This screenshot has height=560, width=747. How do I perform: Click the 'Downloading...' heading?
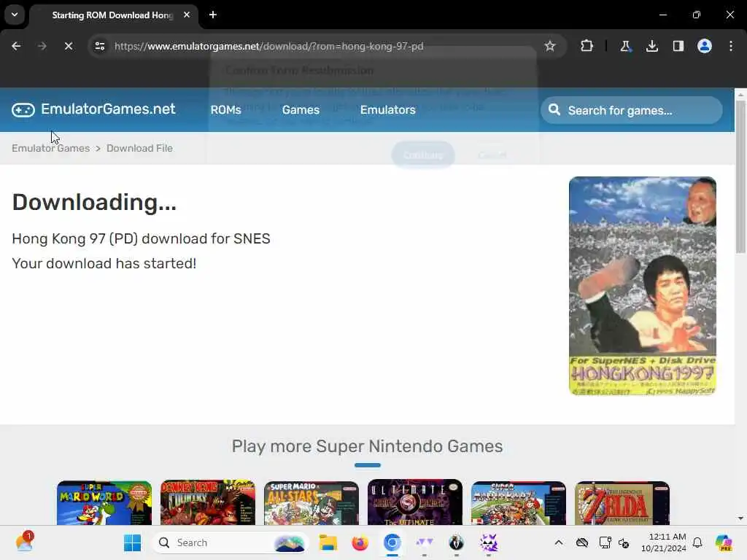tap(94, 203)
